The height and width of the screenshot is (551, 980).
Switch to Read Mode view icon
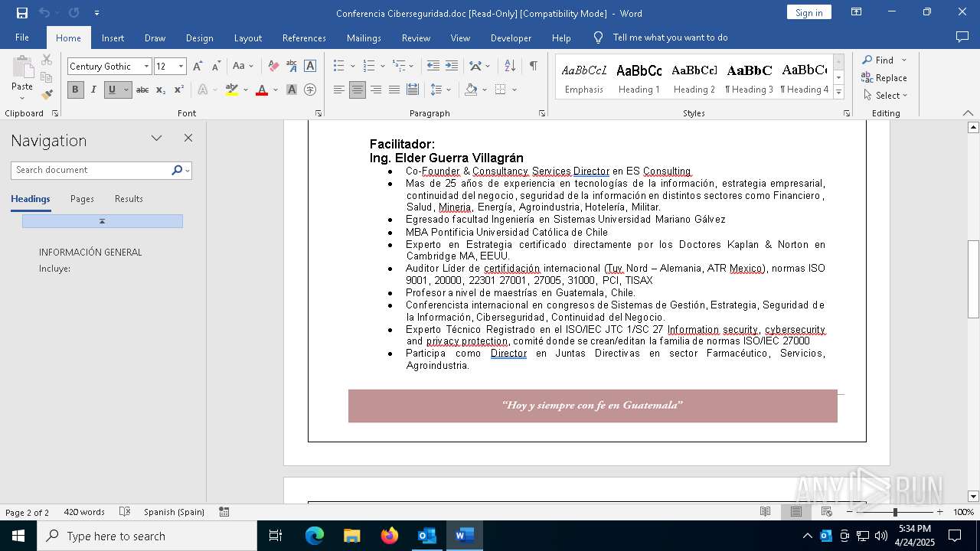tap(765, 512)
